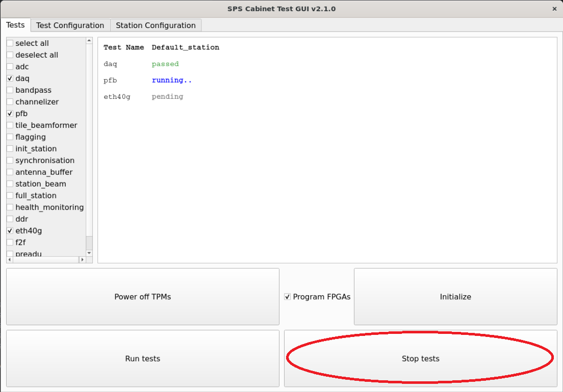Select the synchronisation test
The width and height of the screenshot is (563, 392).
point(10,160)
